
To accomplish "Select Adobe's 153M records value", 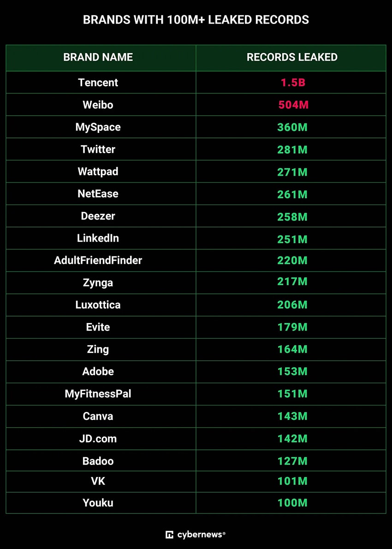I will pos(292,371).
